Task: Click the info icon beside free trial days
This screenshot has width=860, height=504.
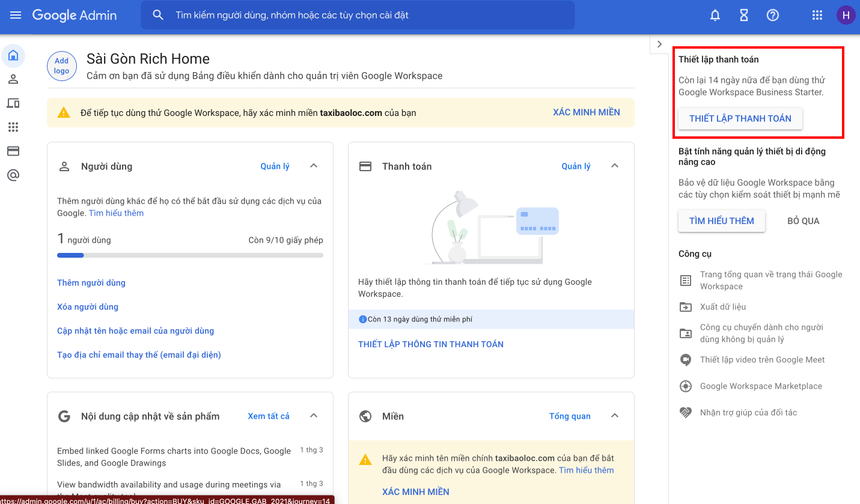Action: pyautogui.click(x=362, y=320)
